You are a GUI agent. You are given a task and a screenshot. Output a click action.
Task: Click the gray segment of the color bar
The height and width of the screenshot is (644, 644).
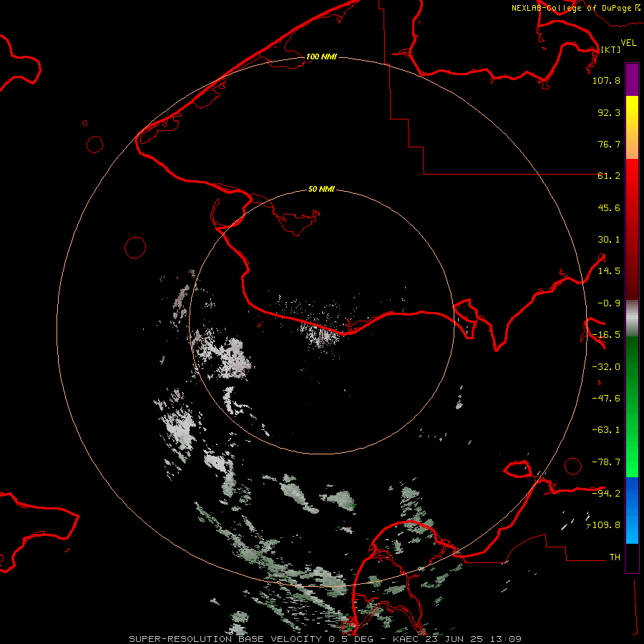point(632,318)
